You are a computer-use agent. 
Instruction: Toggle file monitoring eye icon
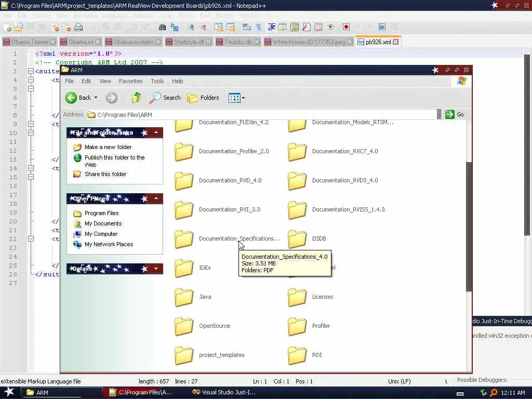(x=331, y=28)
